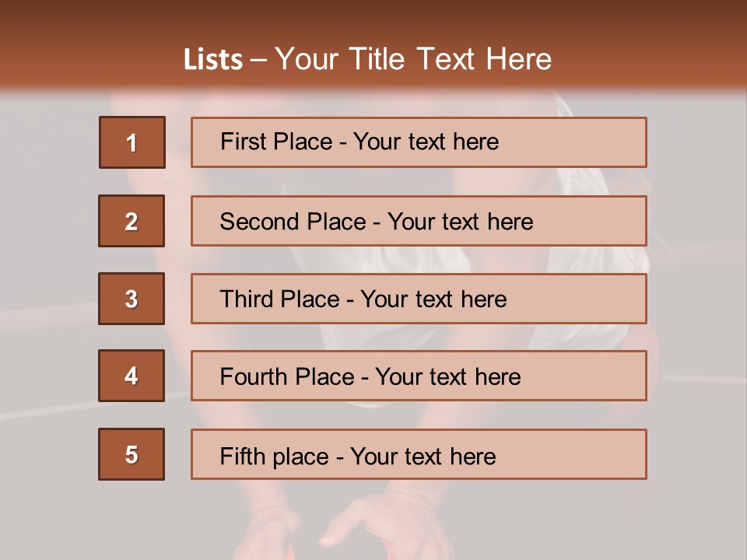This screenshot has height=560, width=747.
Task: Select the number 1 box
Action: click(x=132, y=142)
